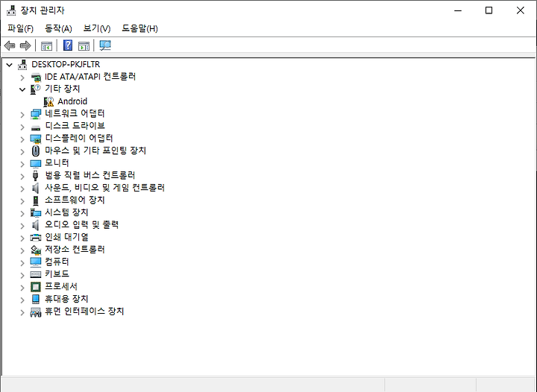Click the 네트워크 어댑터 icon
The width and height of the screenshot is (537, 392).
tap(36, 114)
